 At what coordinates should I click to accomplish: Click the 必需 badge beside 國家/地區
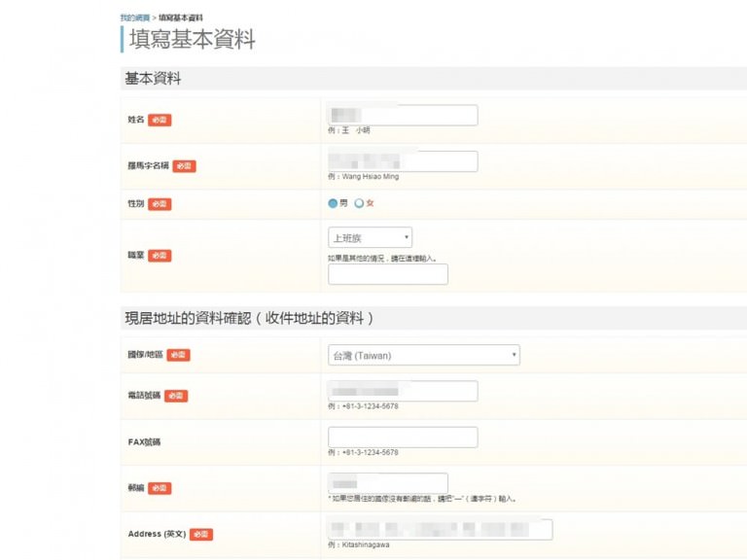(x=178, y=355)
